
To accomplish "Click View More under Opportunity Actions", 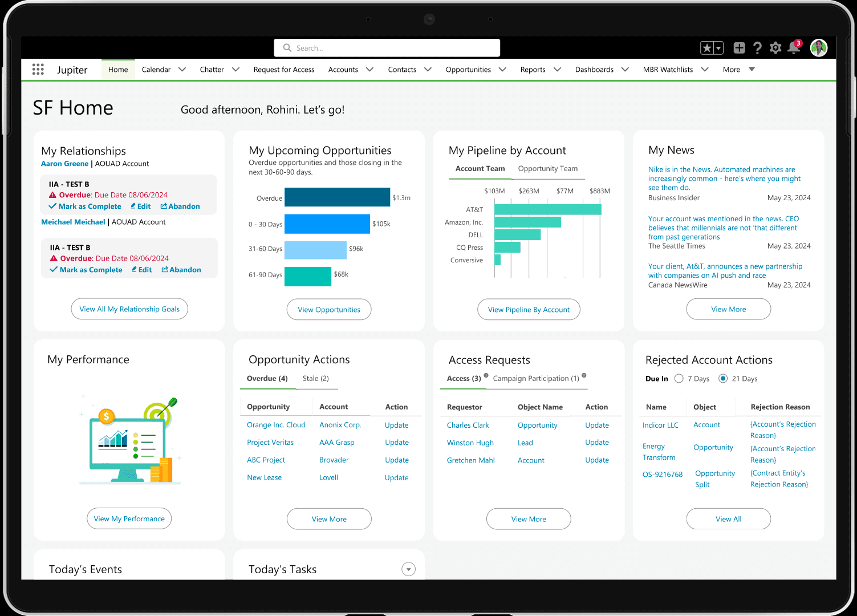I will point(329,519).
